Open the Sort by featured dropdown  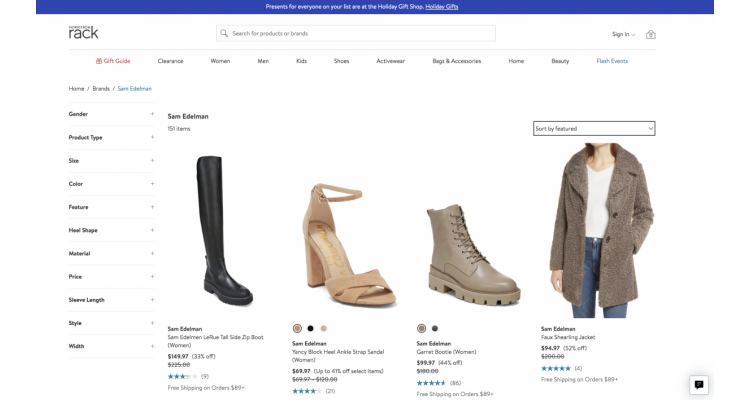pos(594,128)
